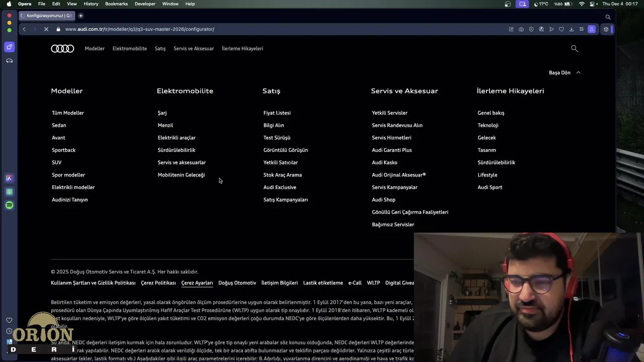
Task: Stop loading the page
Action: click(x=46, y=29)
